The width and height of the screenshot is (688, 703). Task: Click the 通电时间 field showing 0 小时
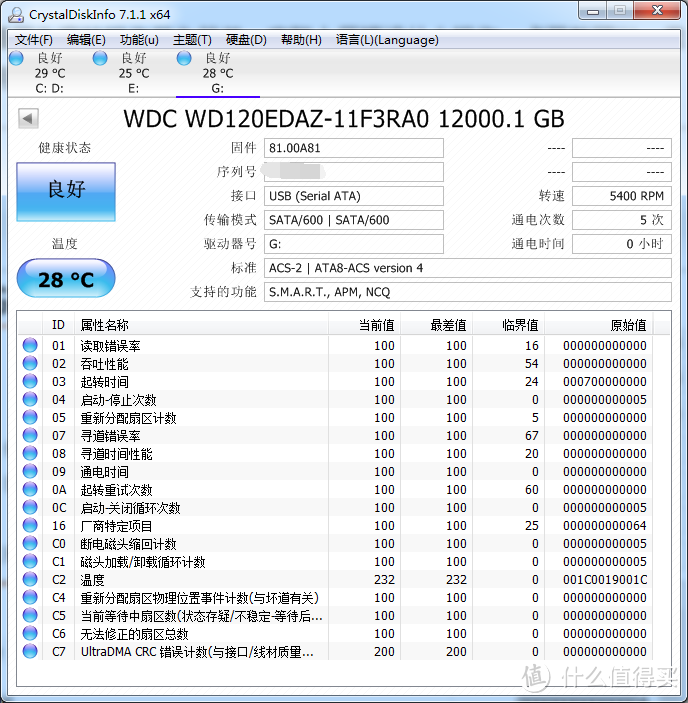(622, 244)
